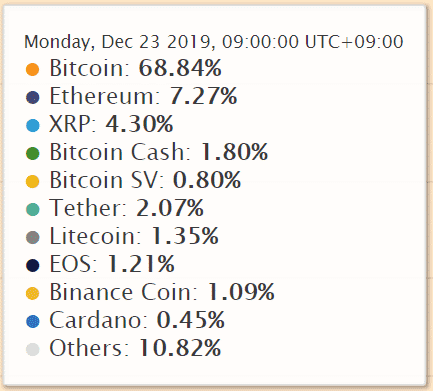433x391 pixels.
Task: Click the navy EOS dot
Action: pyautogui.click(x=33, y=265)
